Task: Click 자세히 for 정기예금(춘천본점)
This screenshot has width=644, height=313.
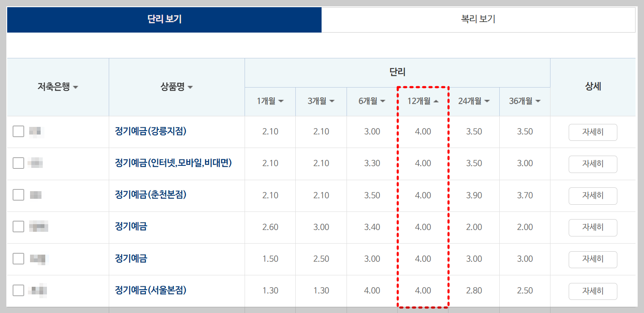Action: (593, 195)
